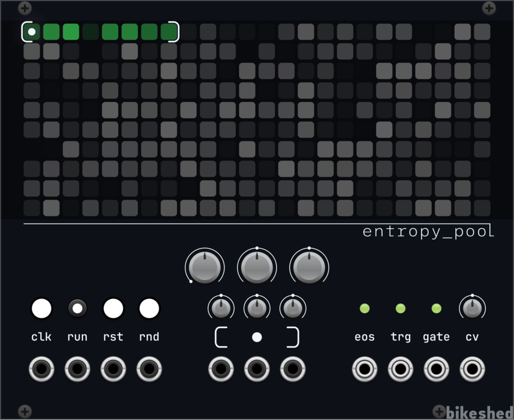Image resolution: width=514 pixels, height=420 pixels.
Task: Click the cv output jack
Action: (x=473, y=369)
